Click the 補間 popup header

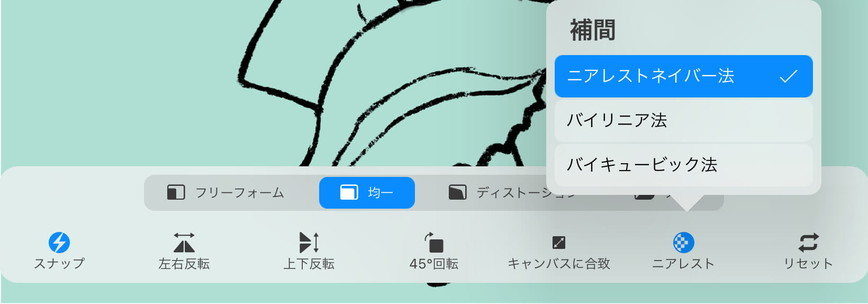click(x=592, y=30)
